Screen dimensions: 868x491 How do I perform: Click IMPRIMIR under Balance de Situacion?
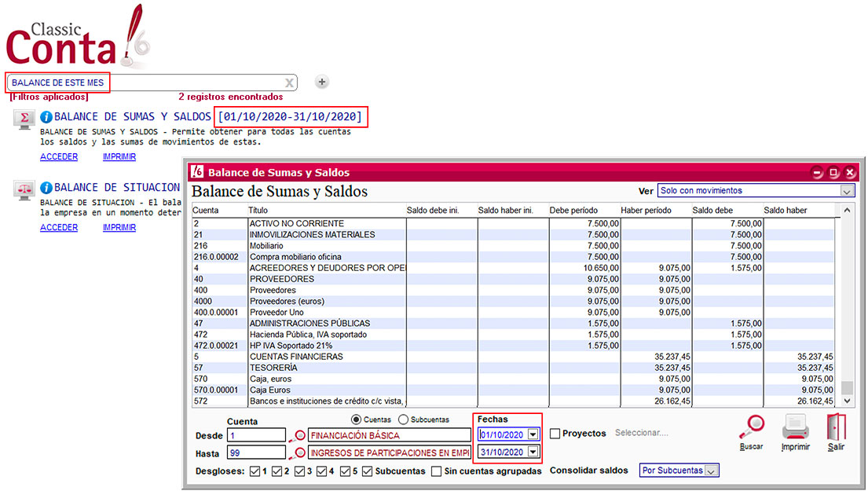click(x=119, y=228)
